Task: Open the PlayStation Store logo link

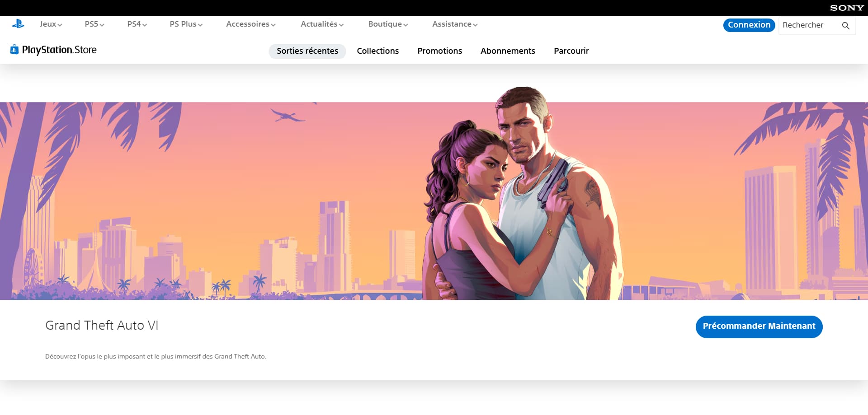Action: tap(53, 50)
